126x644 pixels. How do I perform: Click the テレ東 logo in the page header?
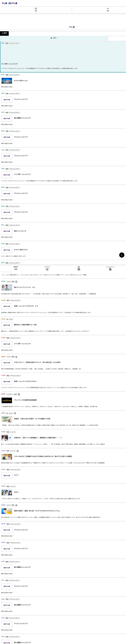coord(4,3)
